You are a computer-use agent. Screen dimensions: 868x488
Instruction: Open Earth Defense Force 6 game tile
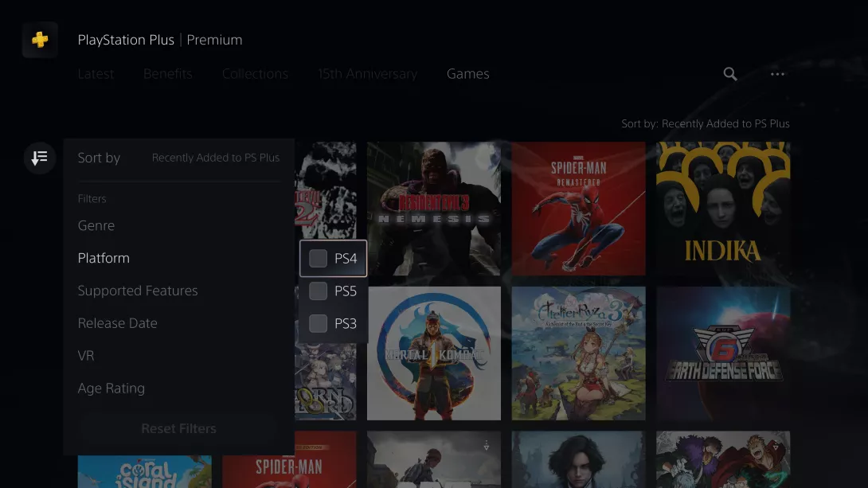pyautogui.click(x=723, y=353)
